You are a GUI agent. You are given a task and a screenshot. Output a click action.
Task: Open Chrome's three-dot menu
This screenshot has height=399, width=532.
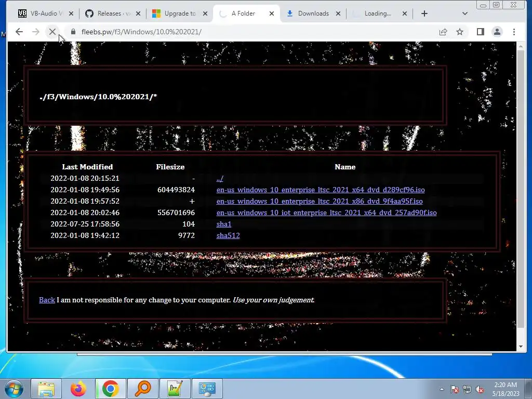(514, 32)
